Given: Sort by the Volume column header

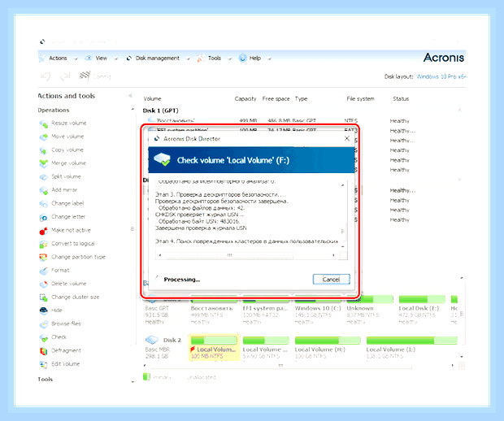Looking at the screenshot, I should [152, 98].
